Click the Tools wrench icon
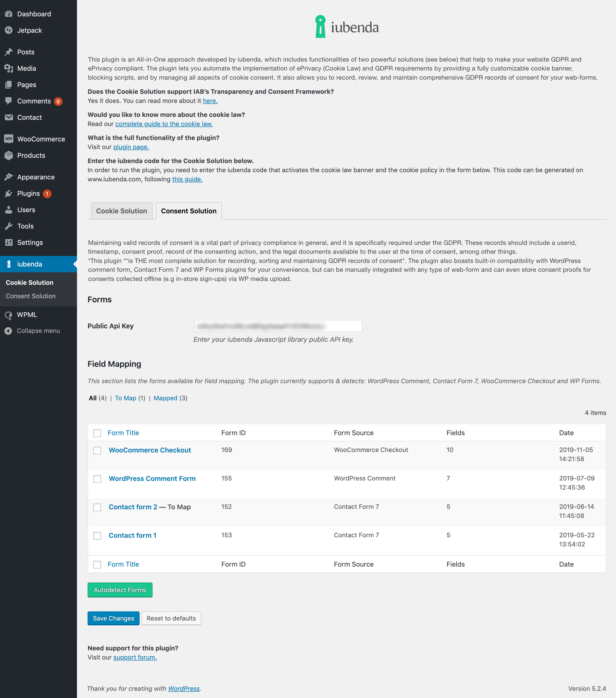616x698 pixels. pyautogui.click(x=8, y=226)
